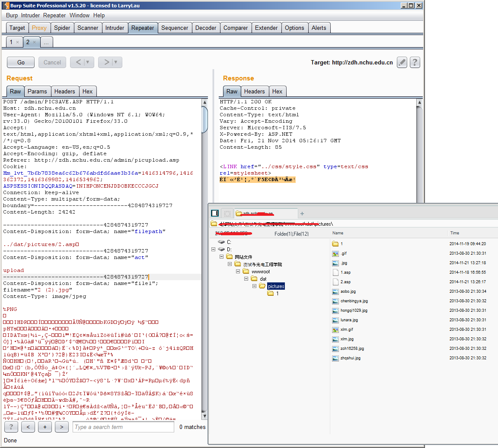Click the next match arrow button
498x448 pixels.
pyautogui.click(x=62, y=427)
